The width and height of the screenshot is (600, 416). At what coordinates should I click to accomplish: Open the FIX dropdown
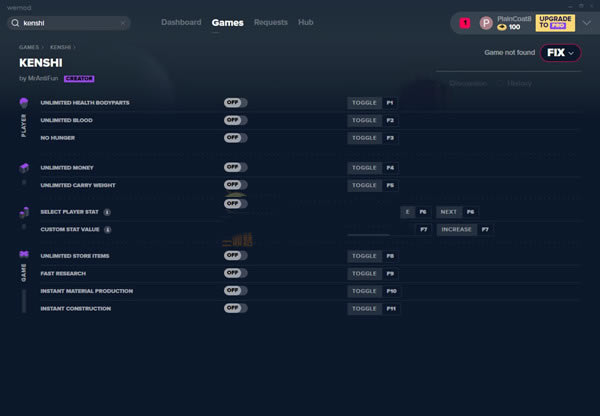click(x=561, y=52)
